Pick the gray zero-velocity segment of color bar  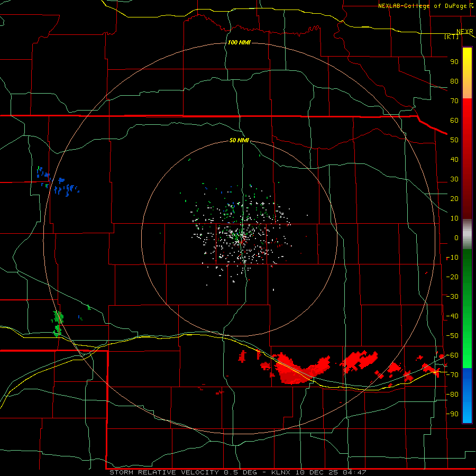[467, 234]
